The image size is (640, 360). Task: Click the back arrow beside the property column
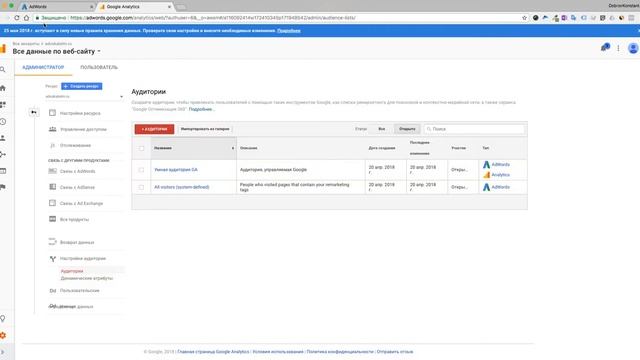pos(34,112)
